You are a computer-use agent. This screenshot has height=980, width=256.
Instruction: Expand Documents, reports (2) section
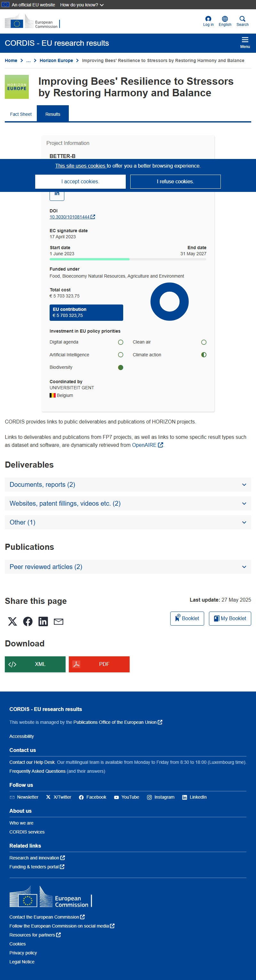128,485
